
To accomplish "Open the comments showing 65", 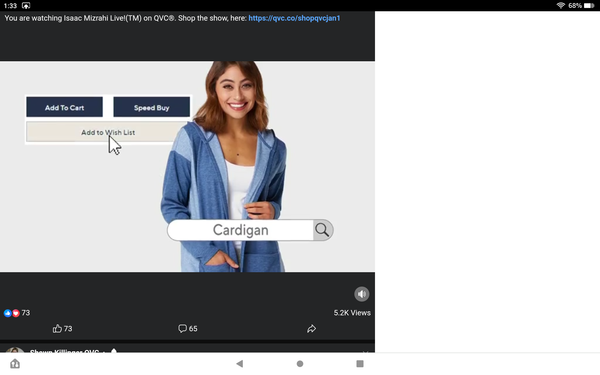I will [188, 328].
